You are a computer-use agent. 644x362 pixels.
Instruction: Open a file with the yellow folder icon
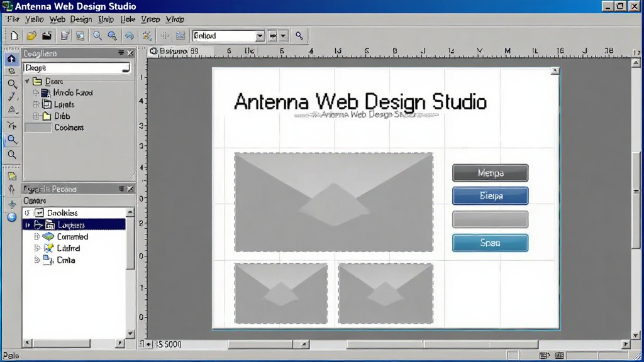click(x=31, y=36)
